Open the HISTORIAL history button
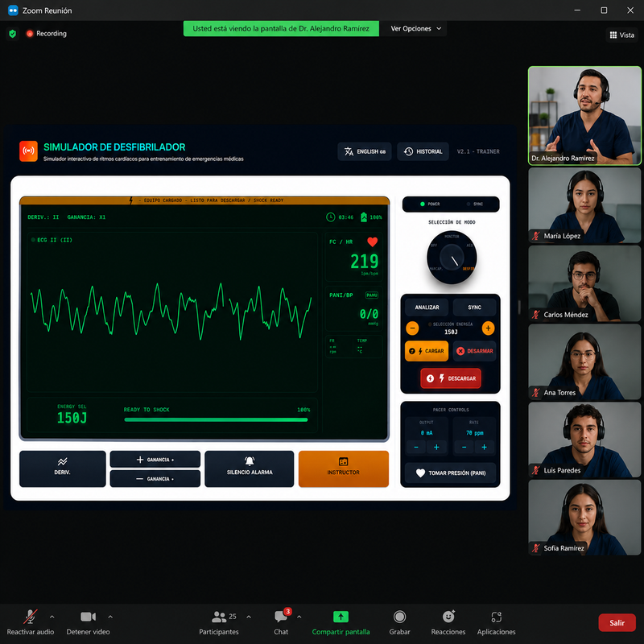This screenshot has width=644, height=644. click(423, 151)
